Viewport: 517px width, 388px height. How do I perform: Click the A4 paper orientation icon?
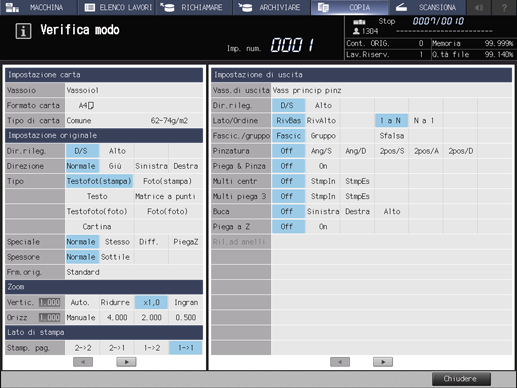pos(91,106)
